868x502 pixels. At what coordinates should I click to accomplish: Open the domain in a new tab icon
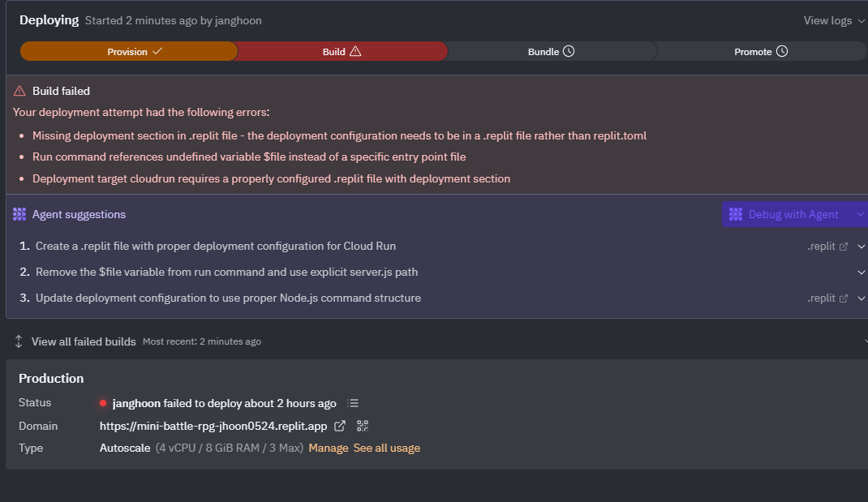point(340,426)
